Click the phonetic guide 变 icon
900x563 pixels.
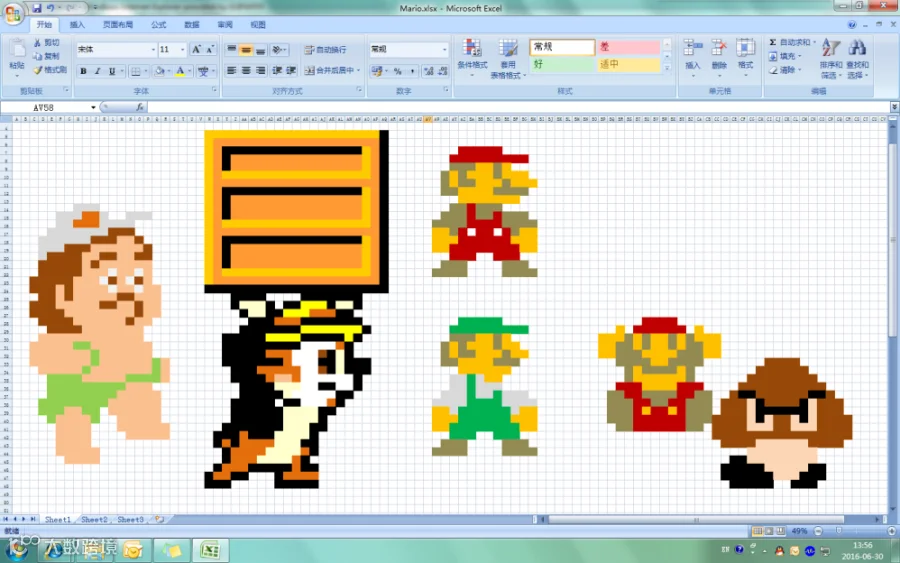[203, 71]
